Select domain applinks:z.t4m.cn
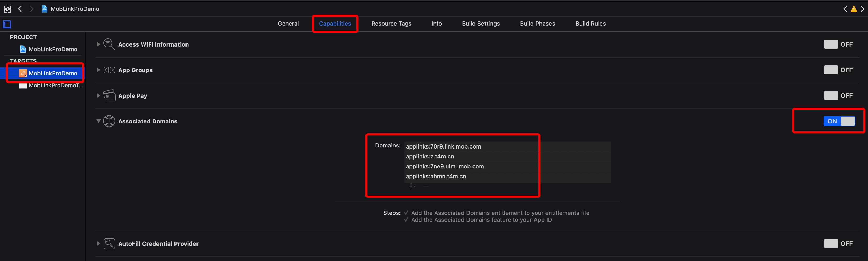 coord(508,157)
